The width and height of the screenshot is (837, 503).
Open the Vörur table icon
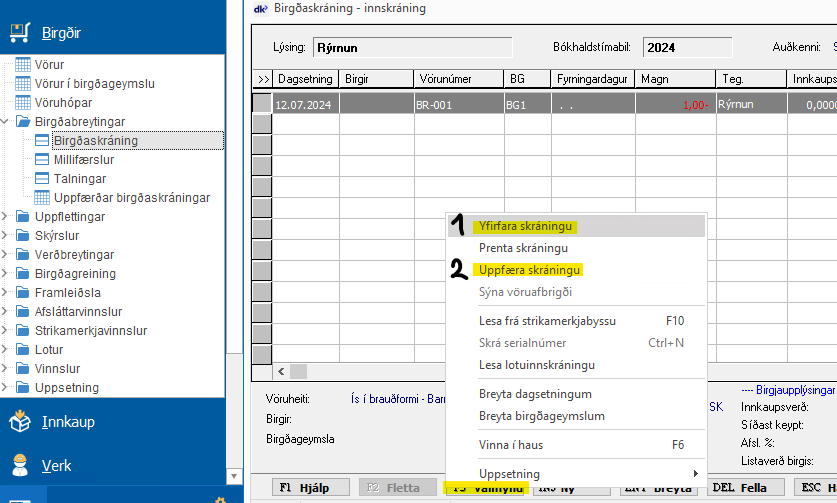[24, 65]
